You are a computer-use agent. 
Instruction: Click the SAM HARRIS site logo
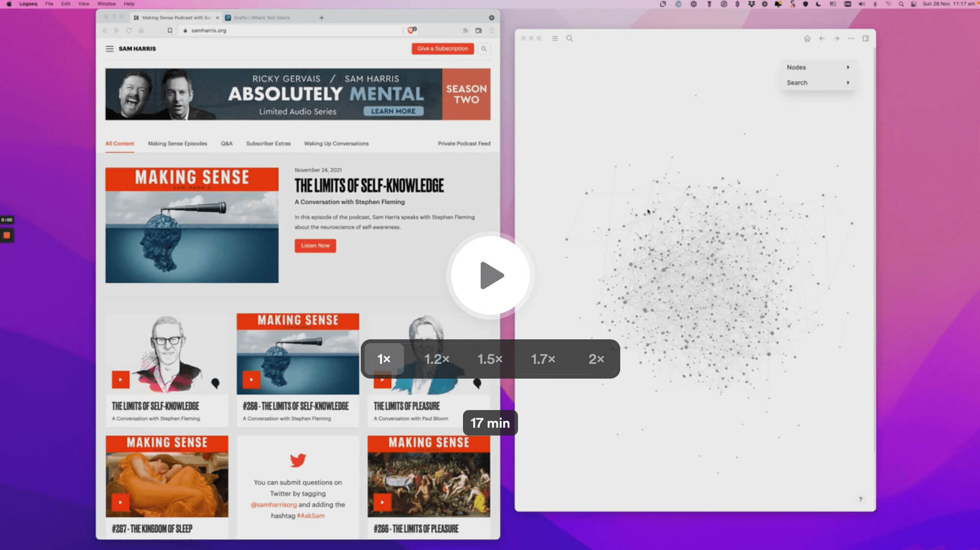point(137,49)
